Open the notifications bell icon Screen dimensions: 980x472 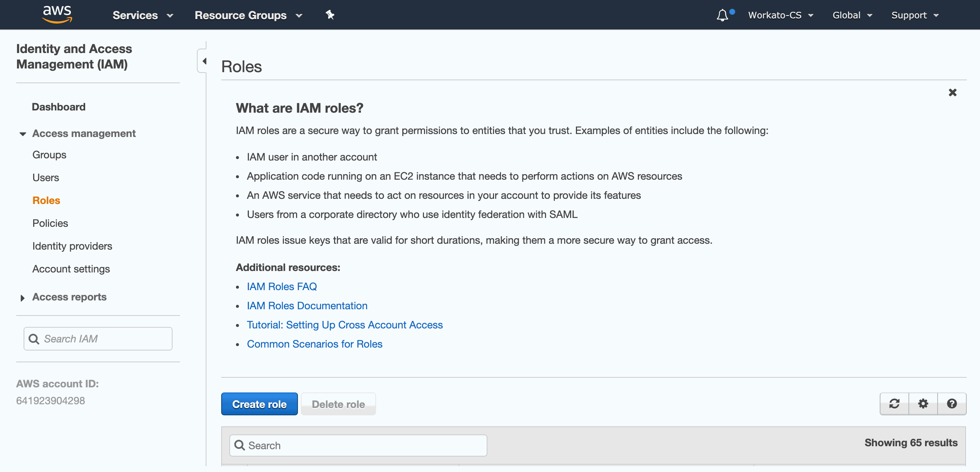[722, 15]
